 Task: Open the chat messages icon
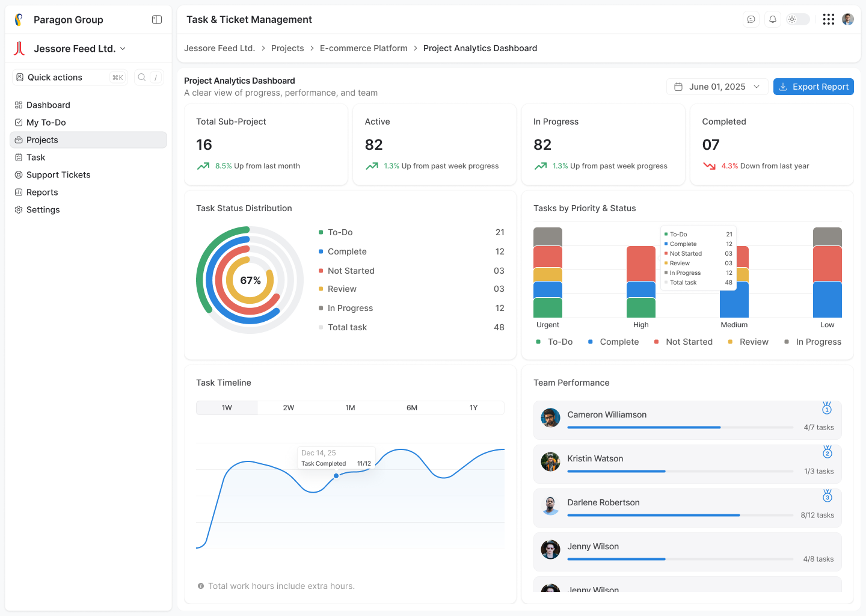(x=751, y=19)
